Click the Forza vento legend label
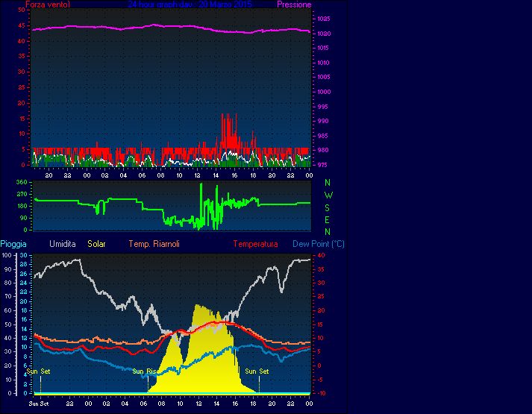The height and width of the screenshot is (414, 532). (x=48, y=4)
